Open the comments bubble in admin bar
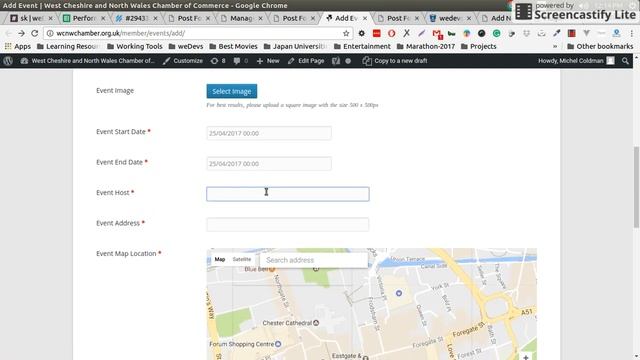 coord(241,61)
